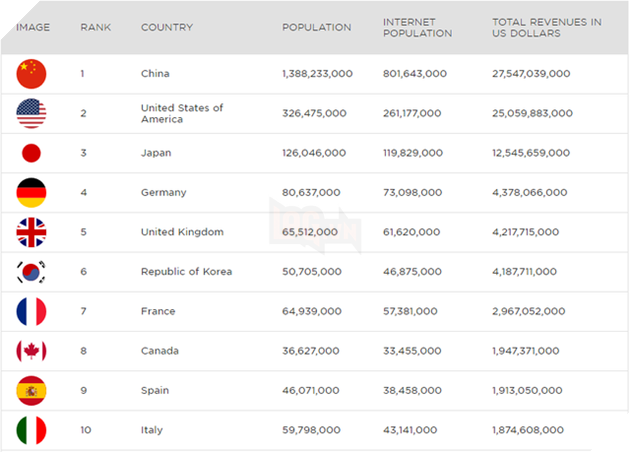This screenshot has height=452, width=630.
Task: Click the RANK column header
Action: [96, 27]
